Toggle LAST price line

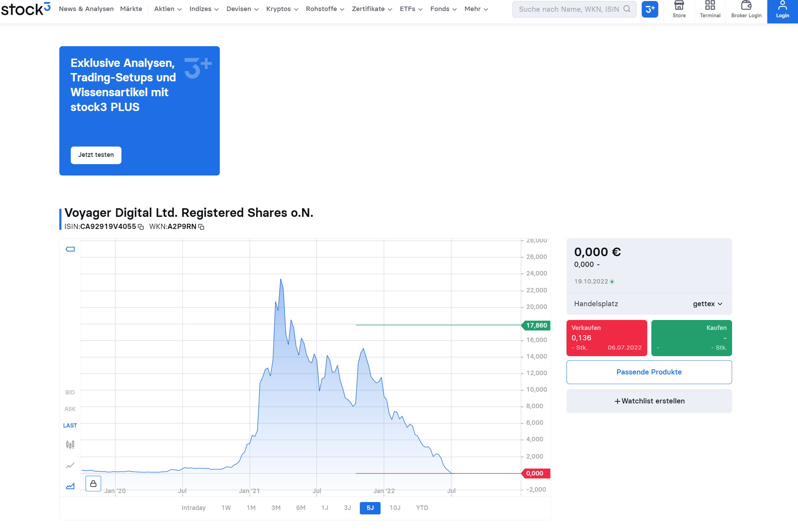pos(70,425)
